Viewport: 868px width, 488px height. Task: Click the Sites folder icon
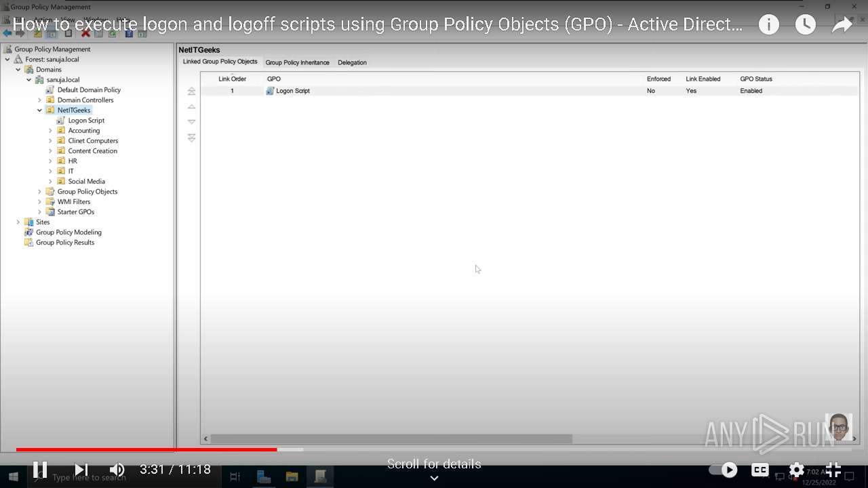click(28, 222)
